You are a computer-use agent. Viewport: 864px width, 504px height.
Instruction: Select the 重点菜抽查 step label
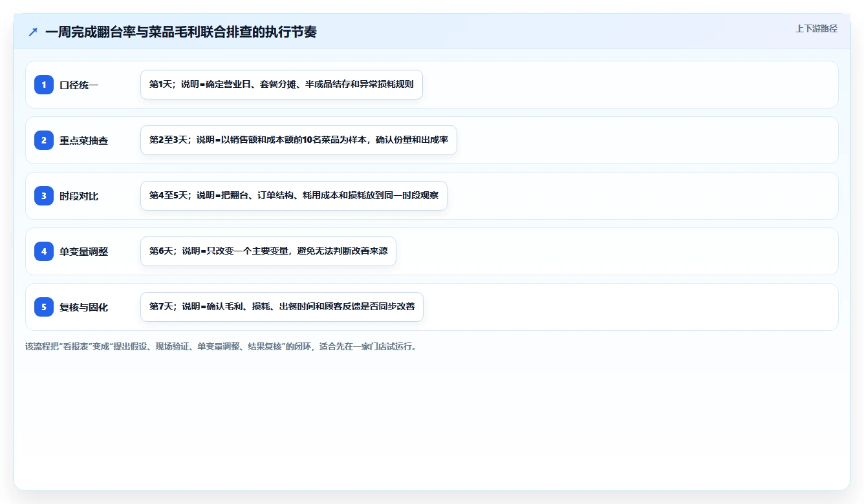(x=84, y=141)
